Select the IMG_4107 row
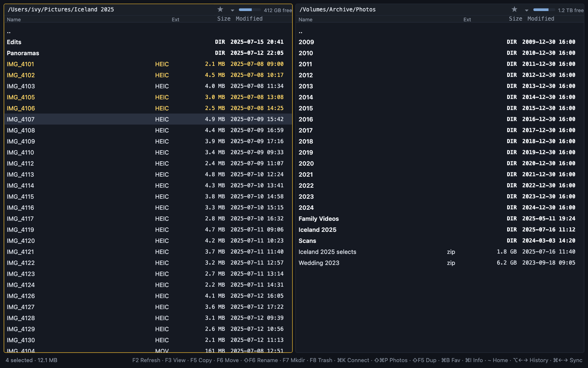588x368 pixels. point(148,119)
